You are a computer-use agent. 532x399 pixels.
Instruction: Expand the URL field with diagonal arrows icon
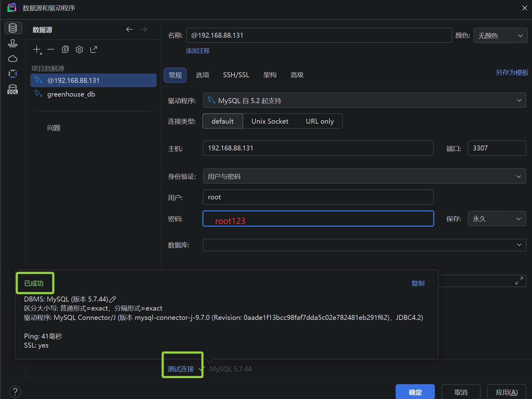click(519, 281)
